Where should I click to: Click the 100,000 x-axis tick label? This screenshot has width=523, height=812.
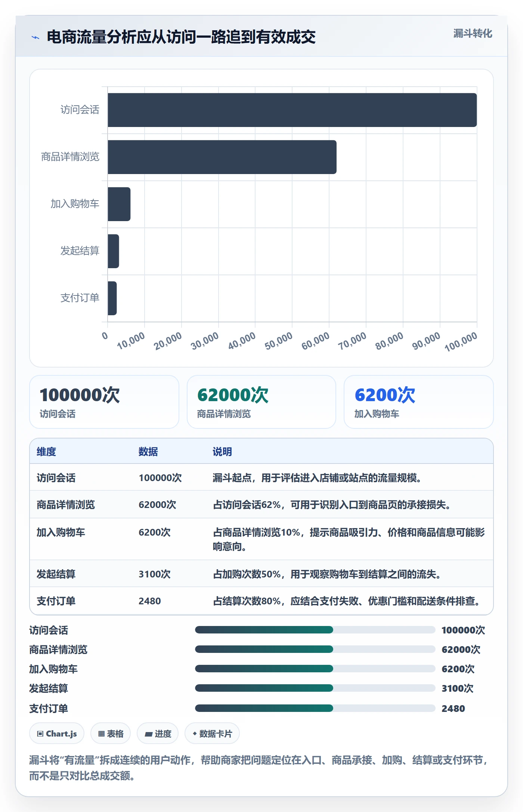[x=461, y=342]
